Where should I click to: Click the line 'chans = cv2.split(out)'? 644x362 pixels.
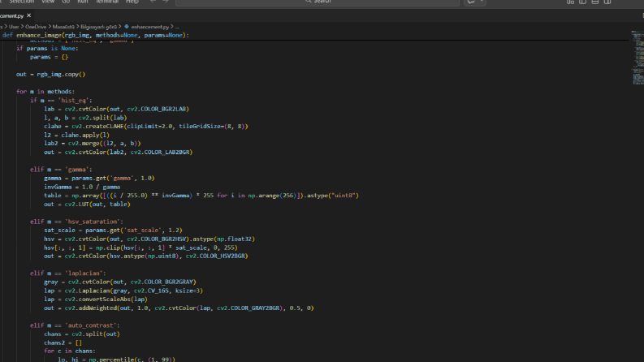click(x=82, y=334)
